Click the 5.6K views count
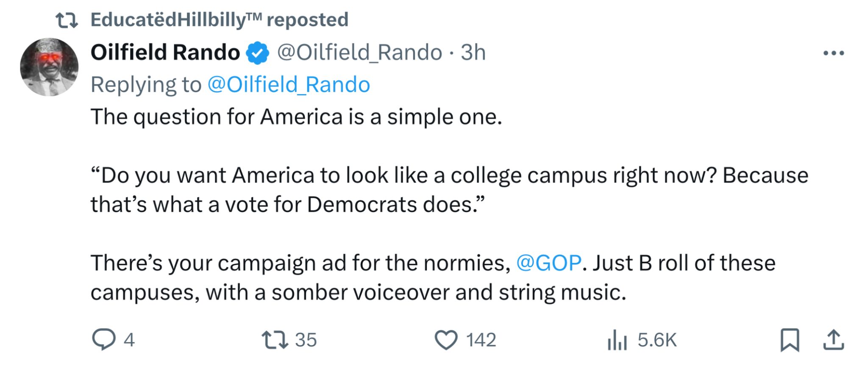This screenshot has width=868, height=371. pos(657,340)
